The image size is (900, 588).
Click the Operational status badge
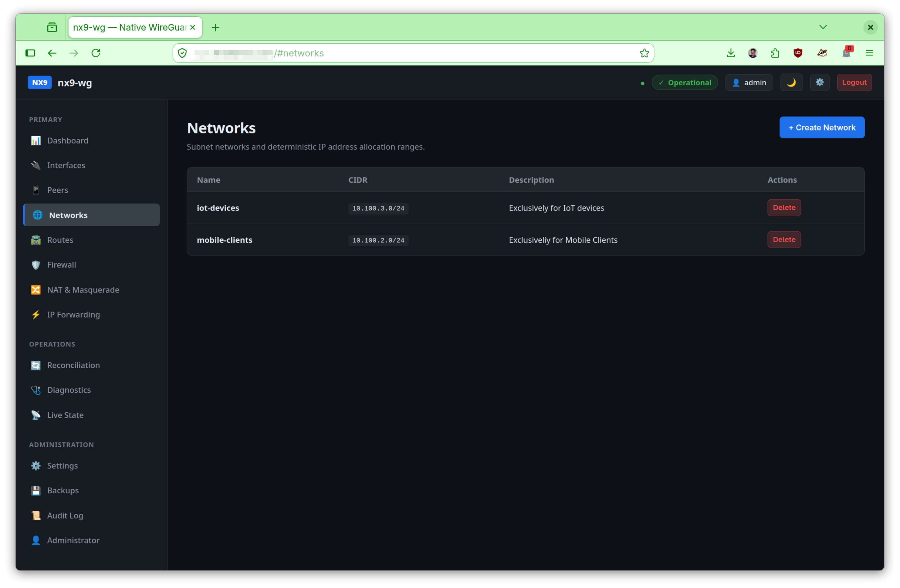tap(685, 83)
